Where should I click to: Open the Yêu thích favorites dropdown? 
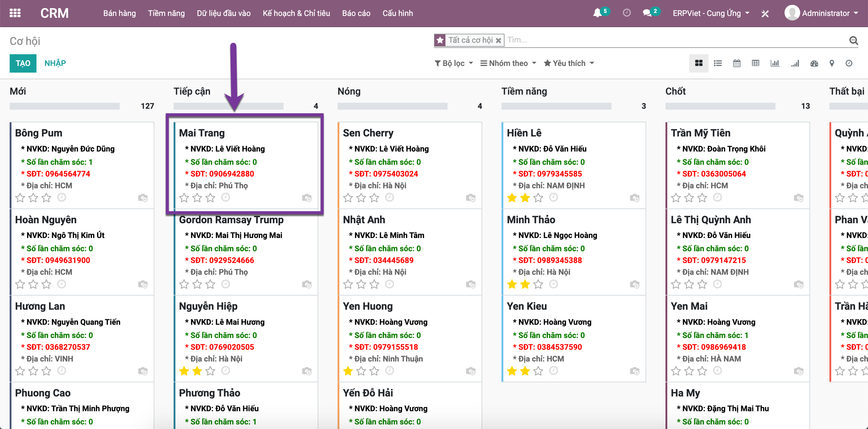569,63
